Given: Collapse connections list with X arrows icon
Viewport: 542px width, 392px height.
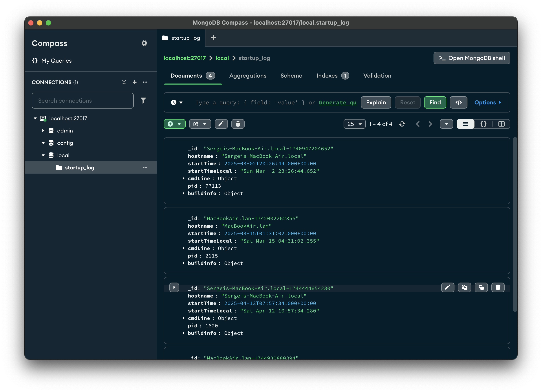Looking at the screenshot, I should [x=124, y=82].
